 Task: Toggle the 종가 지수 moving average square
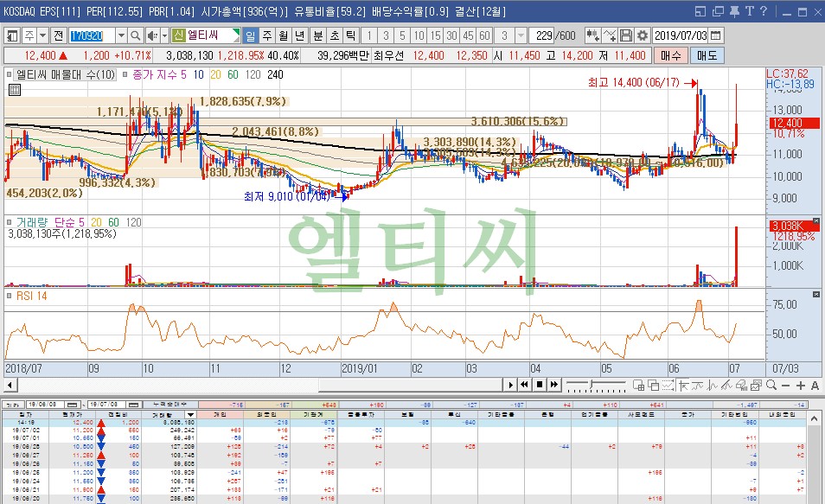(x=125, y=74)
